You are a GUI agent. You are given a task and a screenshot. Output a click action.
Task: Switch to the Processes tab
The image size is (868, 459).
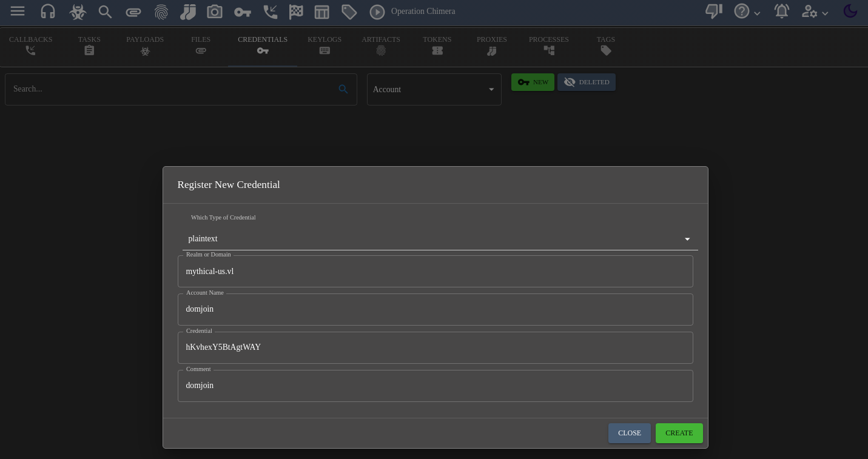[x=549, y=45]
